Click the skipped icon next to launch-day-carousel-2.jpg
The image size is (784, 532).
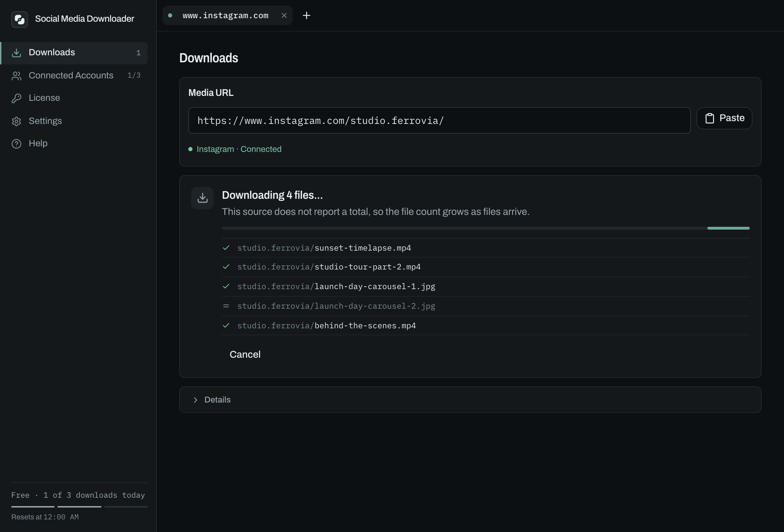coord(226,306)
